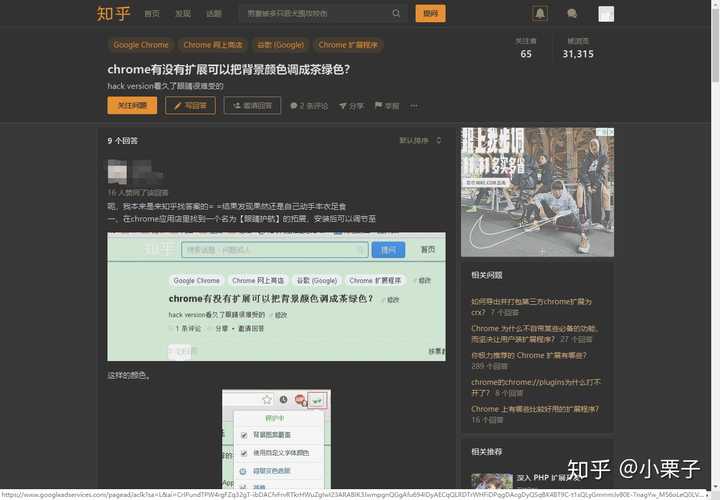The width and height of the screenshot is (720, 500).
Task: Open the 谷歌 (Google) topic tag
Action: pos(280,45)
